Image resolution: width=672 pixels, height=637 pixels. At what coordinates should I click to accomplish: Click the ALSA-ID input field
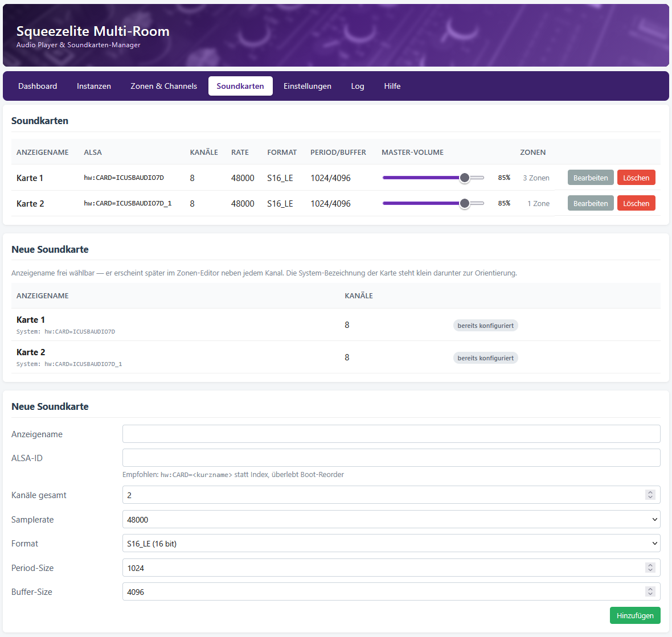click(x=391, y=458)
